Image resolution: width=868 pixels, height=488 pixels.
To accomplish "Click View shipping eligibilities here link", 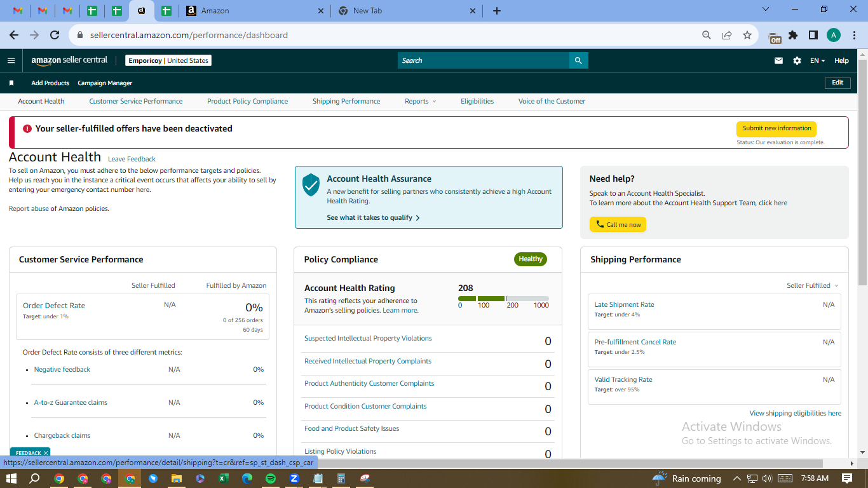I will 796,413.
